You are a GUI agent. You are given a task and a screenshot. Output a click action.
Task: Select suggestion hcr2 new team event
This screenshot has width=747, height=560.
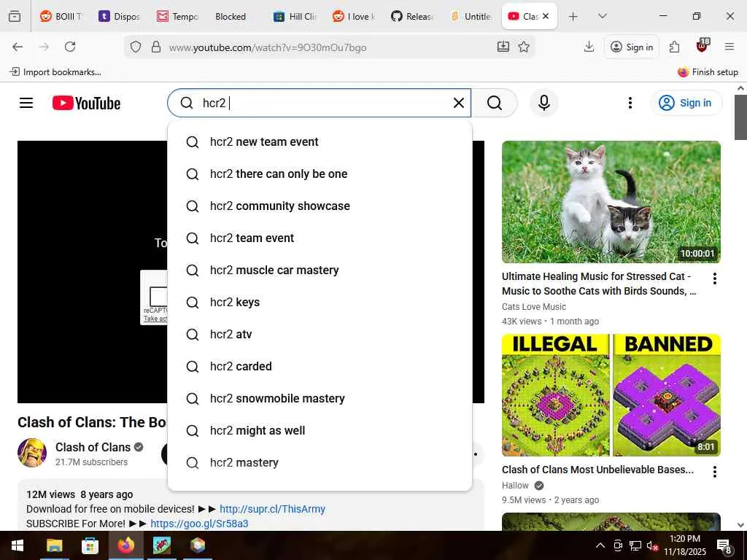coord(320,142)
